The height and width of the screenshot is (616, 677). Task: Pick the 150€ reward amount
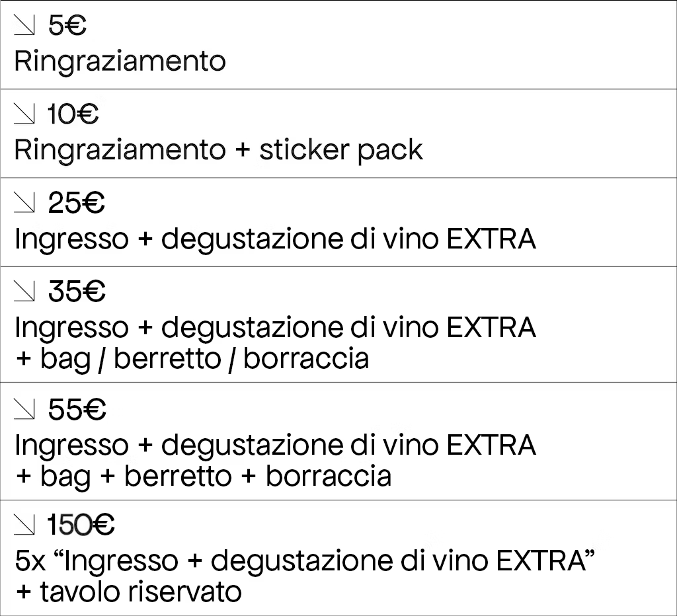click(81, 525)
